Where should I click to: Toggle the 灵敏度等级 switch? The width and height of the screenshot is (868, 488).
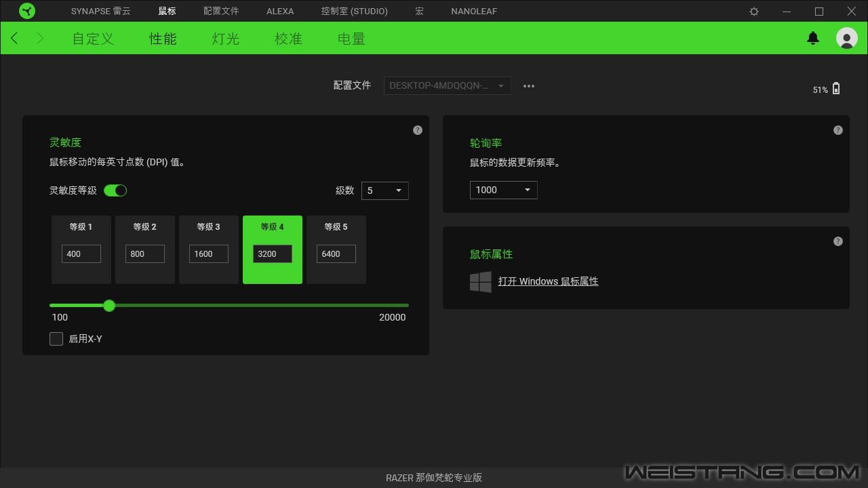point(115,190)
